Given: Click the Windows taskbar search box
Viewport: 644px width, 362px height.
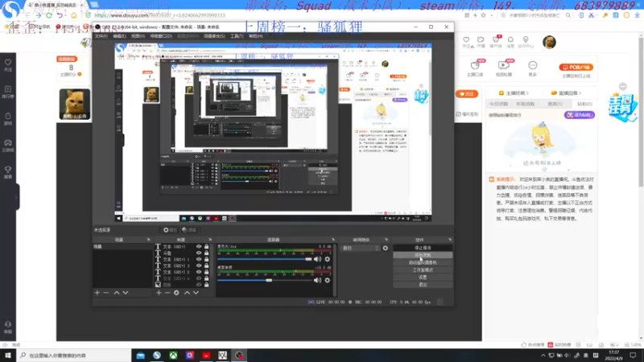Looking at the screenshot, I should click(x=74, y=356).
